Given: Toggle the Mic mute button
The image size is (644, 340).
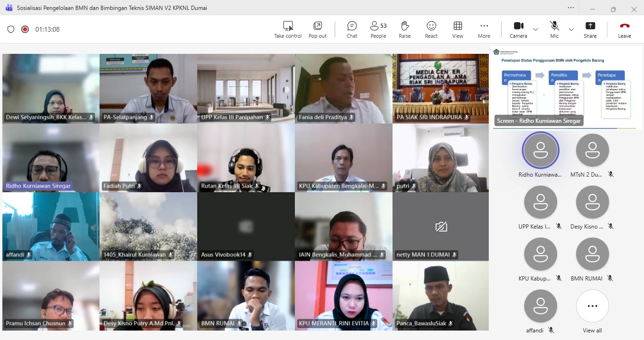Looking at the screenshot, I should (x=554, y=29).
